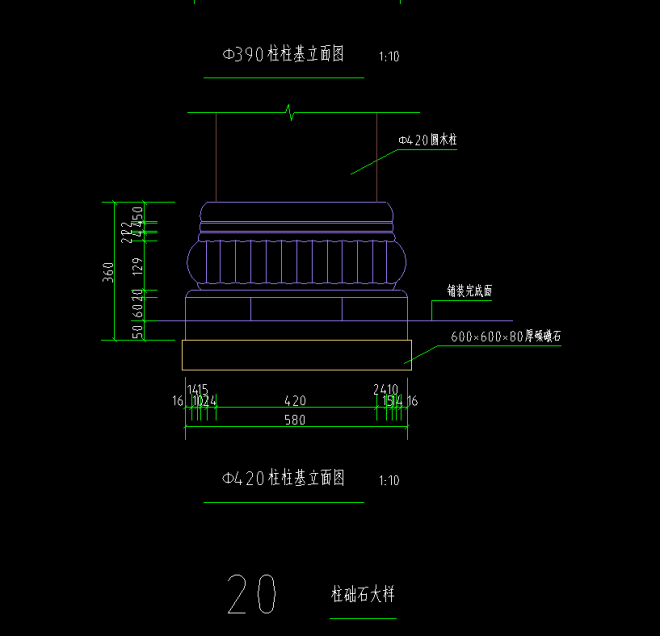Select the rounded top molding of base

pyautogui.click(x=297, y=212)
